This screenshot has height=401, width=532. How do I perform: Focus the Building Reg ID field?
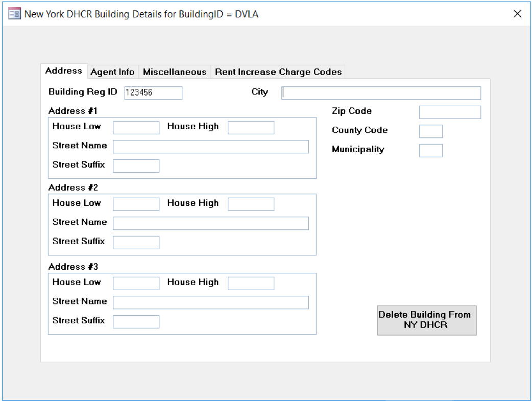153,92
